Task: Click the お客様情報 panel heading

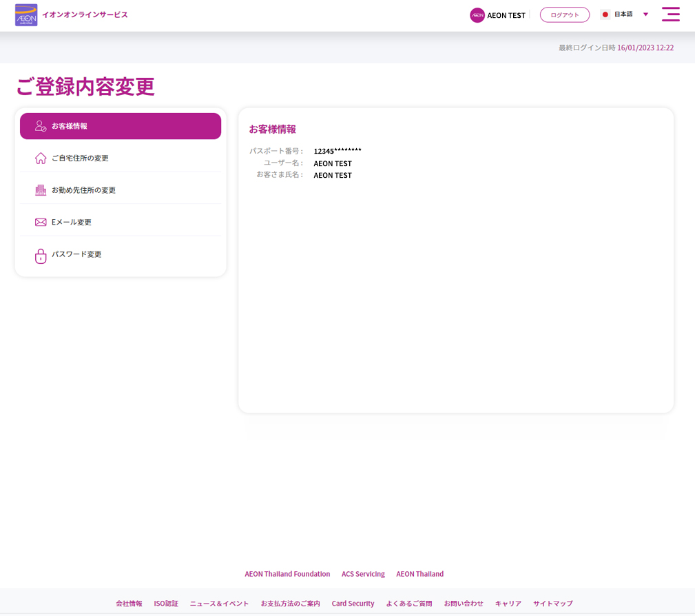Action: click(272, 130)
